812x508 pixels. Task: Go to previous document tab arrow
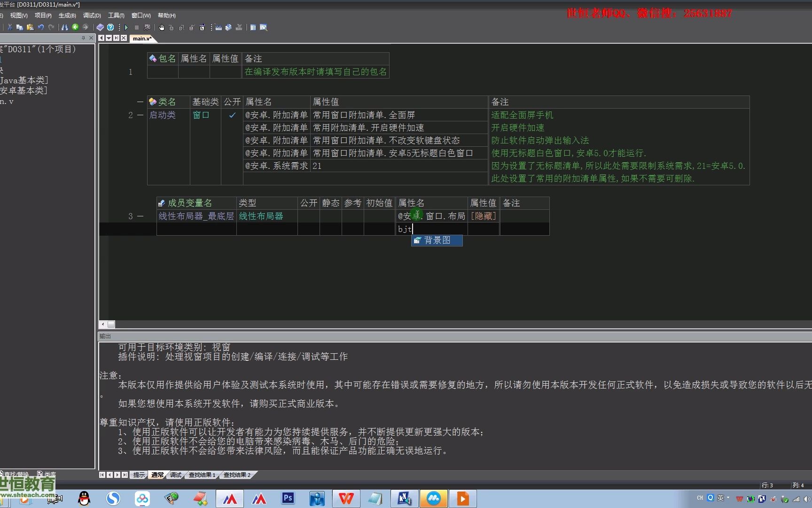101,38
